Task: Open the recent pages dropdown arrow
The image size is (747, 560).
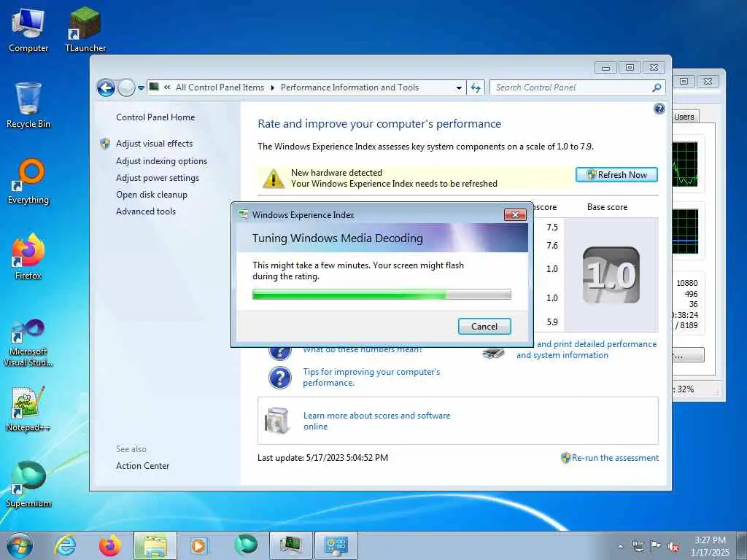Action: 141,88
